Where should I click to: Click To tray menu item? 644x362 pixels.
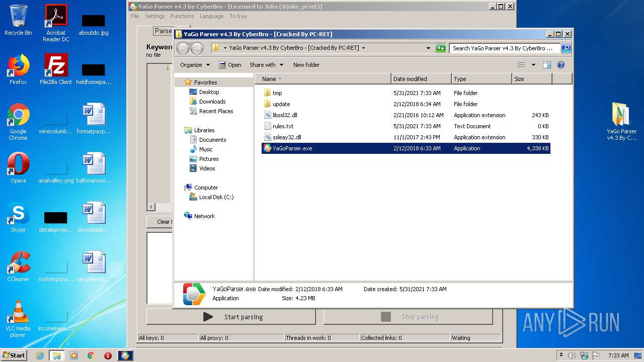pos(238,16)
